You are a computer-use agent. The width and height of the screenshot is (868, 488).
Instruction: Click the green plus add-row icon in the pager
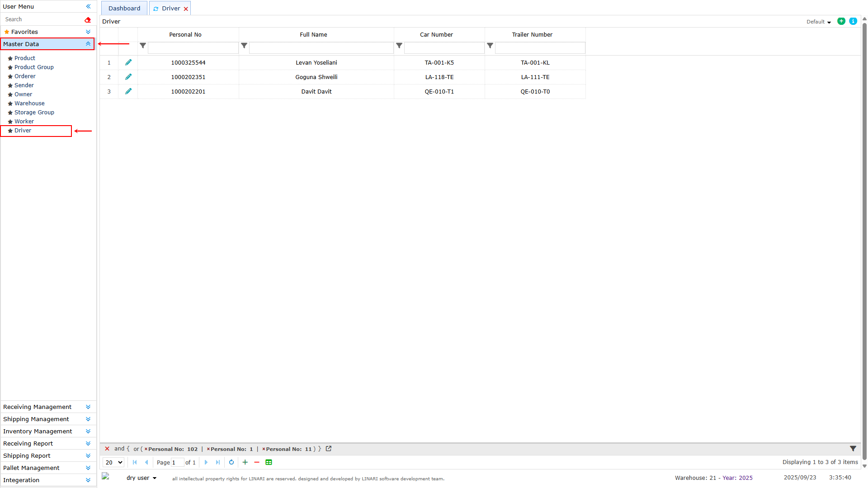pos(245,462)
